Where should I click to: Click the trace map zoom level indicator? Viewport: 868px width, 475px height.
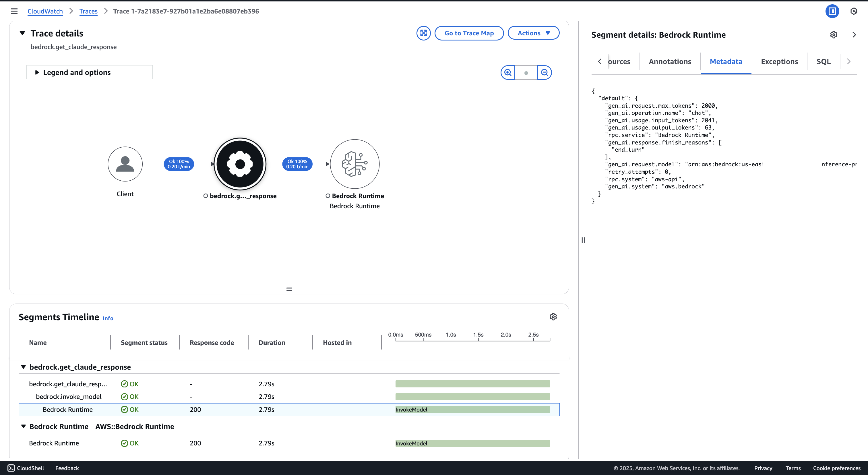pyautogui.click(x=526, y=72)
